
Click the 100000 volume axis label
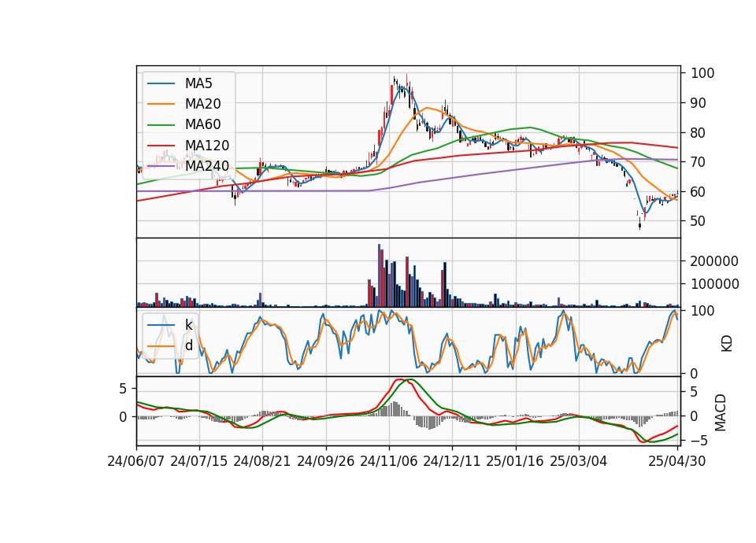[x=714, y=284]
